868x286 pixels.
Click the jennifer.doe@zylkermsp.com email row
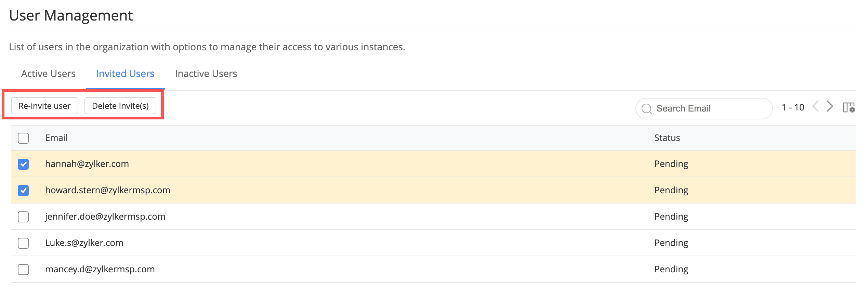point(105,217)
